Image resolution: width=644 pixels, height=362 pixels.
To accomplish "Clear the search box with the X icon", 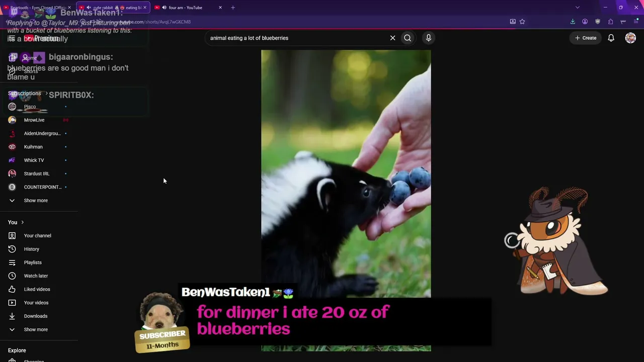I will (x=392, y=38).
